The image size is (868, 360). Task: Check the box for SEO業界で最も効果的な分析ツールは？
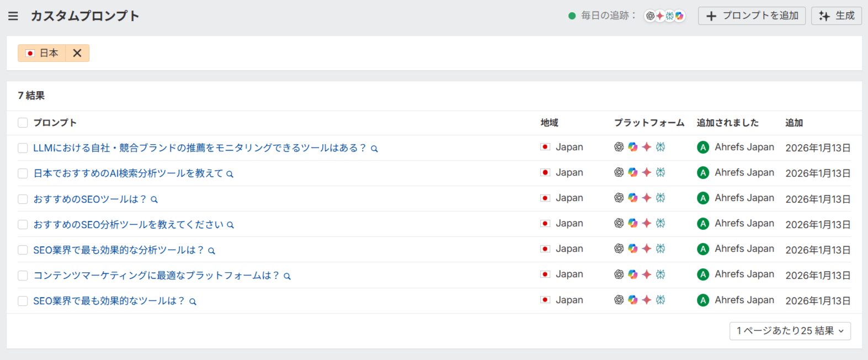click(x=23, y=250)
